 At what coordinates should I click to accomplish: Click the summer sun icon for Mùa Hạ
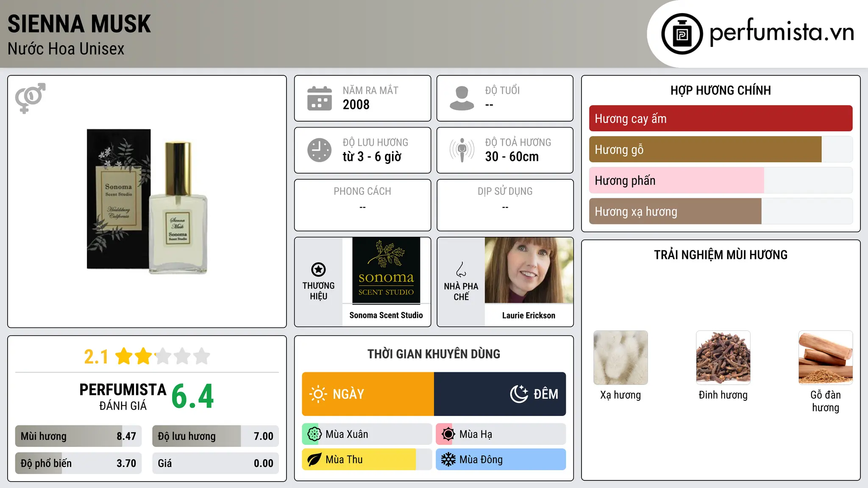point(448,434)
